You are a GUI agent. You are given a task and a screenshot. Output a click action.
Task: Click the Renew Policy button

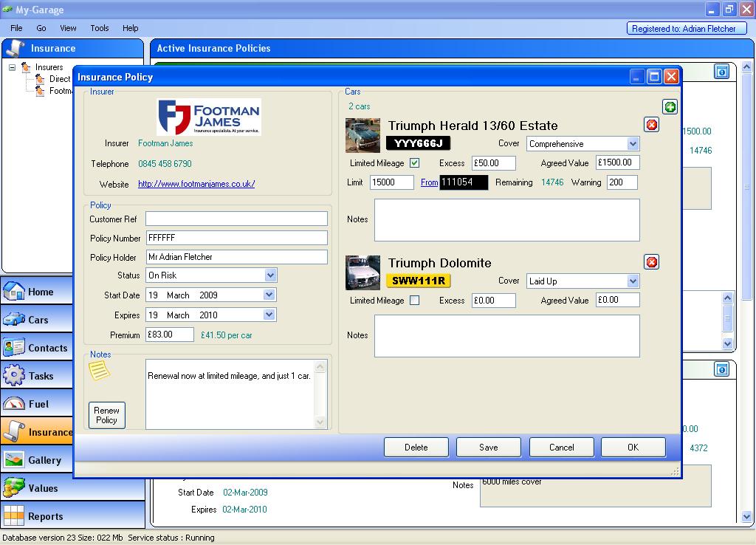click(x=106, y=415)
